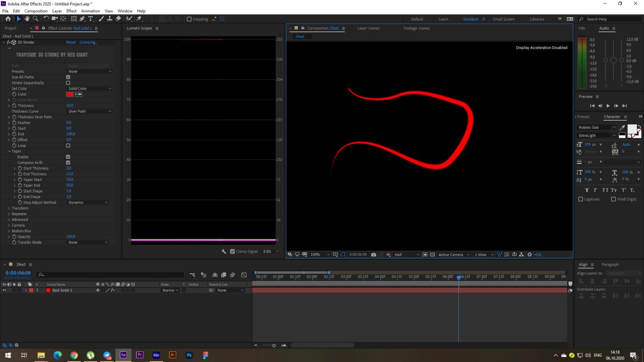644x362 pixels.
Task: Reset exposure in the composition viewer
Action: click(x=530, y=254)
